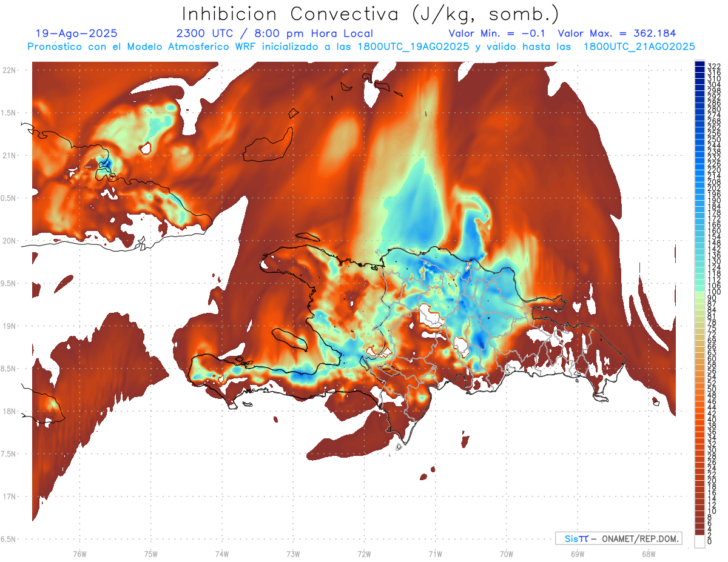Click the 76W longitude axis label
Image resolution: width=728 pixels, height=562 pixels.
[x=79, y=554]
